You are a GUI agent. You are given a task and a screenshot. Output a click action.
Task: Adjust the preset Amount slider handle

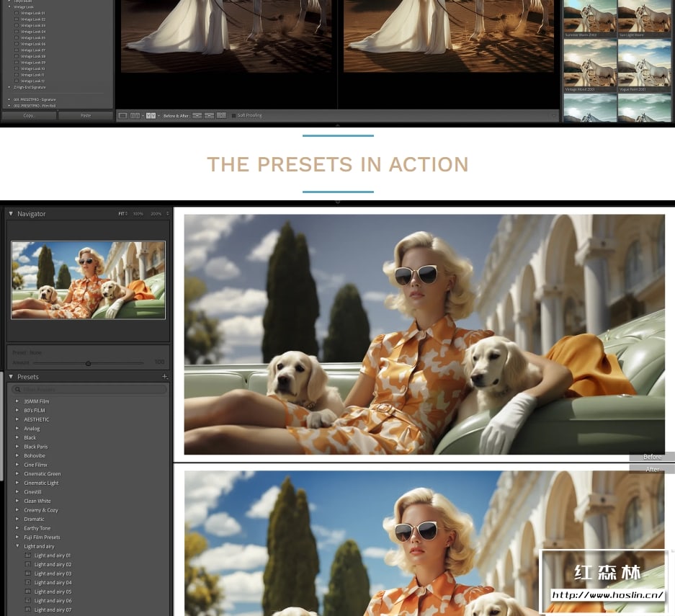89,364
